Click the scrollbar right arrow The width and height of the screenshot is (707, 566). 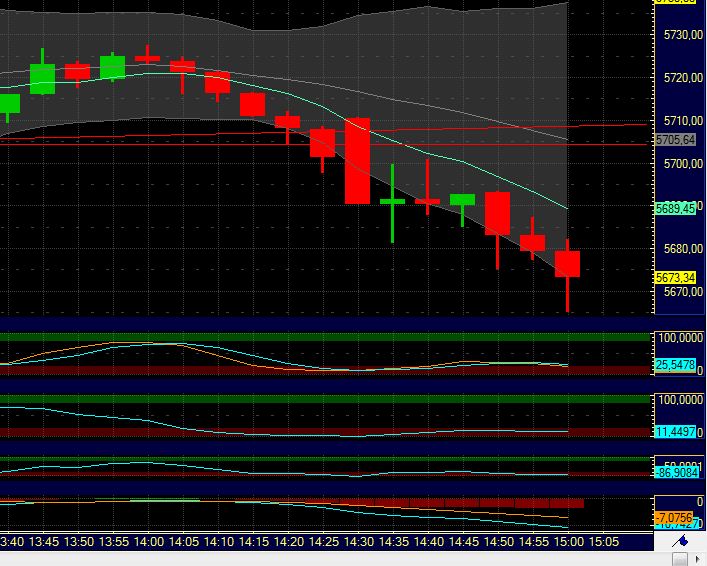(697, 557)
